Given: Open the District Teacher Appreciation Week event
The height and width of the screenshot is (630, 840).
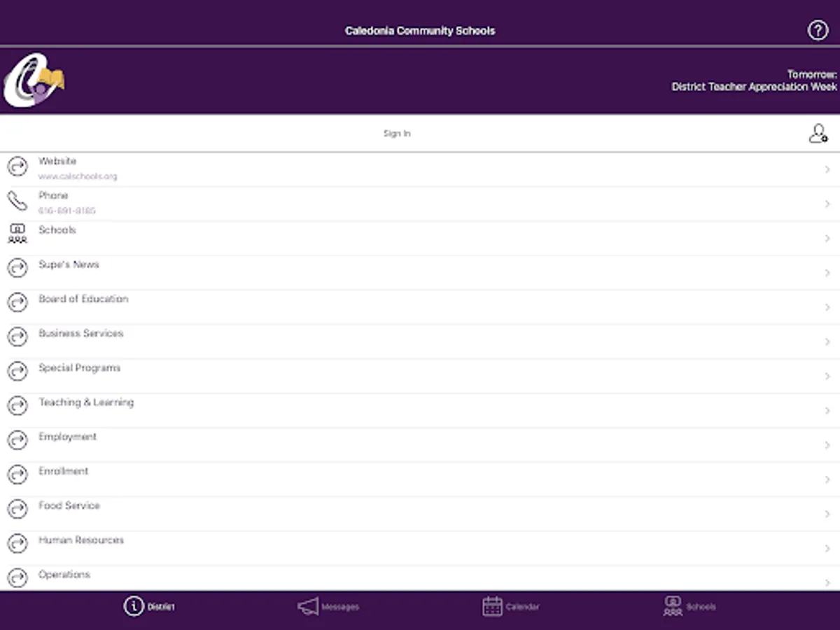Looking at the screenshot, I should pos(754,87).
